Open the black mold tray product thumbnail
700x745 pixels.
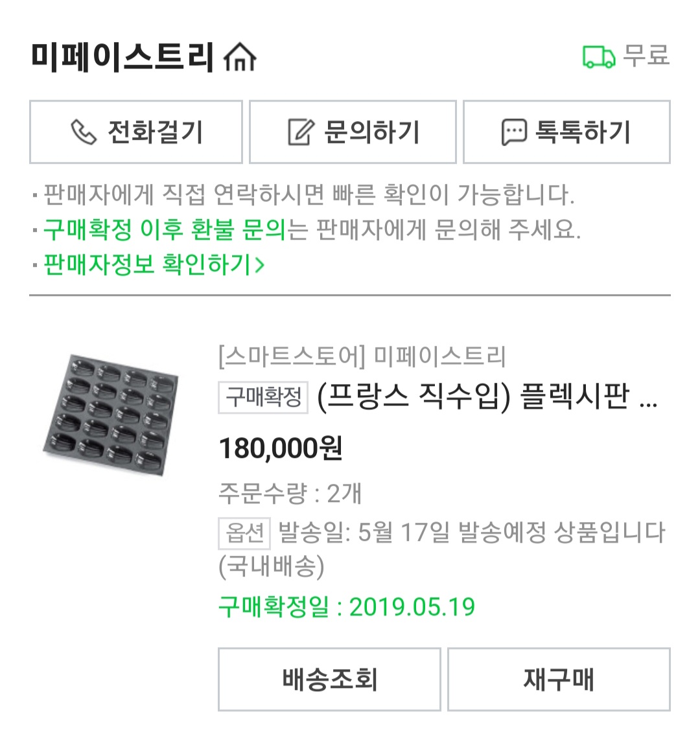pyautogui.click(x=111, y=415)
